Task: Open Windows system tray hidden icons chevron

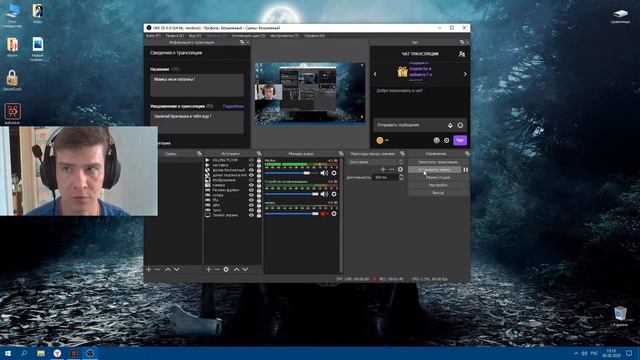Action: tap(576, 353)
